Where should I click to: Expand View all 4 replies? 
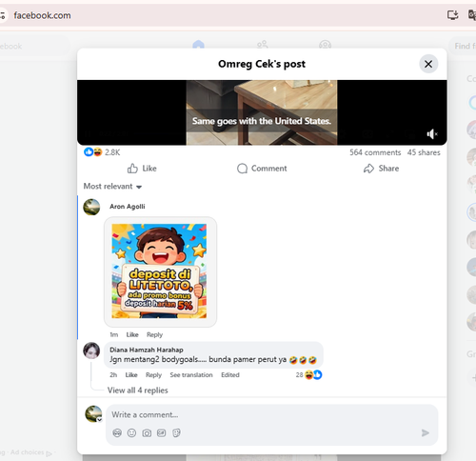point(137,391)
